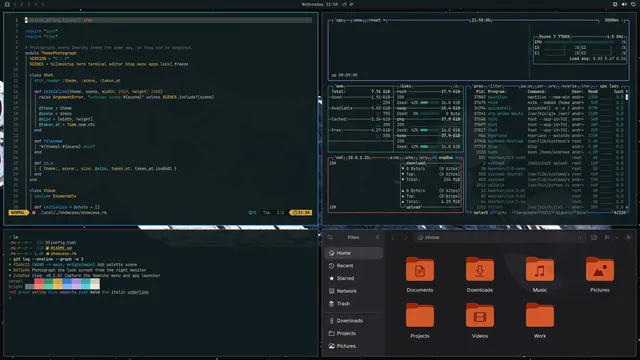This screenshot has height=360, width=640.
Task: Click the filter option in btop proc panel
Action: (x=495, y=86)
